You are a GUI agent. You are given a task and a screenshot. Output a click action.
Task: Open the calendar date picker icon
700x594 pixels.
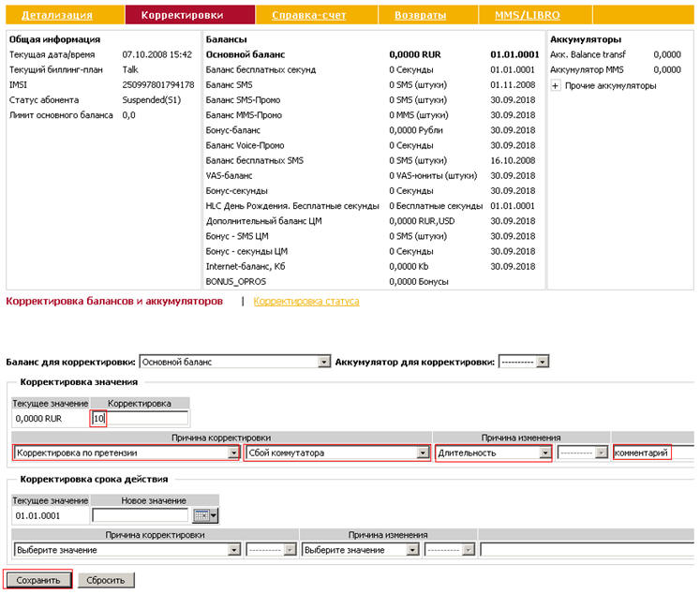tap(205, 515)
